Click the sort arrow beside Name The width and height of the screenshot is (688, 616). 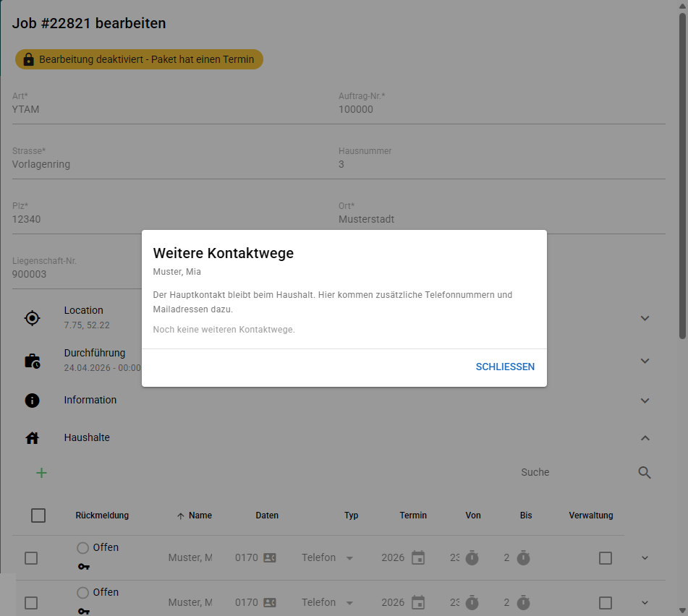180,516
